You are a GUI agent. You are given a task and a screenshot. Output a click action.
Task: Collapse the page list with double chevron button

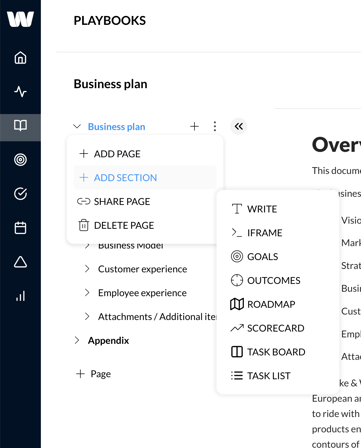coord(239,126)
